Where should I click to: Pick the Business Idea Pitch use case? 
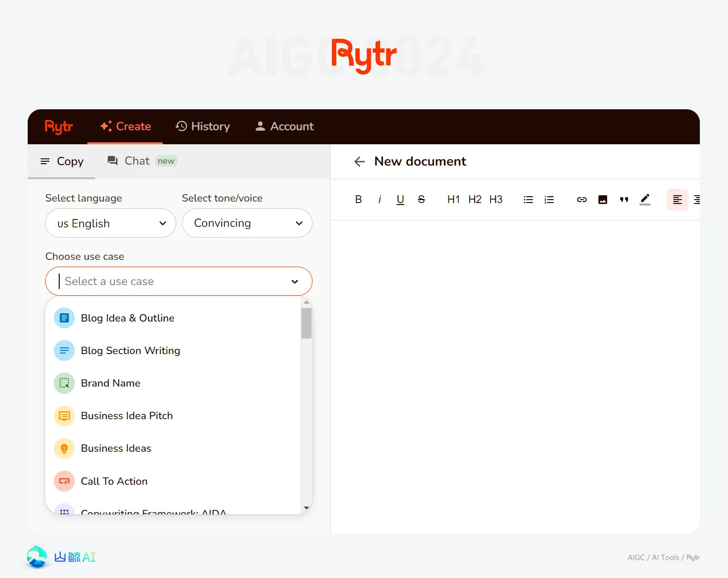(173, 416)
